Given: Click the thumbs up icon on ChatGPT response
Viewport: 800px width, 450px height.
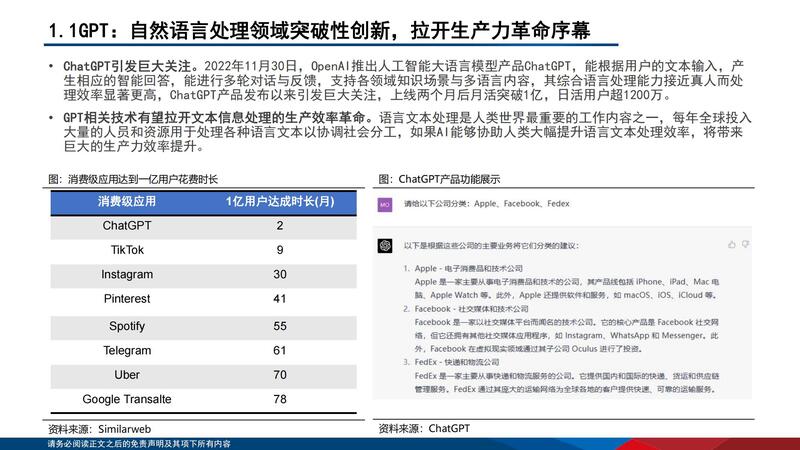Looking at the screenshot, I should (x=734, y=244).
